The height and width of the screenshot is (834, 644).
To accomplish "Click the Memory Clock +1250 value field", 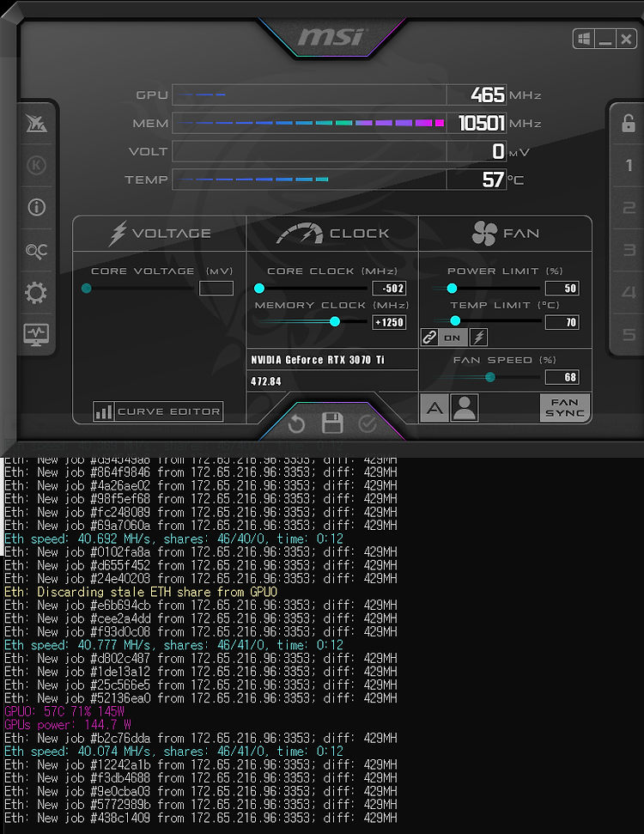I will pyautogui.click(x=389, y=322).
